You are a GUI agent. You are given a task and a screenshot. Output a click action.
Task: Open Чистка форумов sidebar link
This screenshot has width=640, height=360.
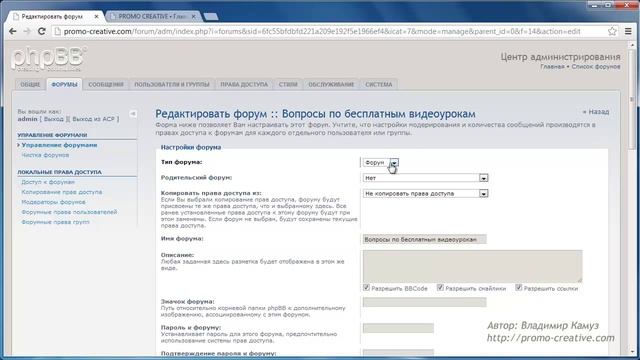[45, 155]
